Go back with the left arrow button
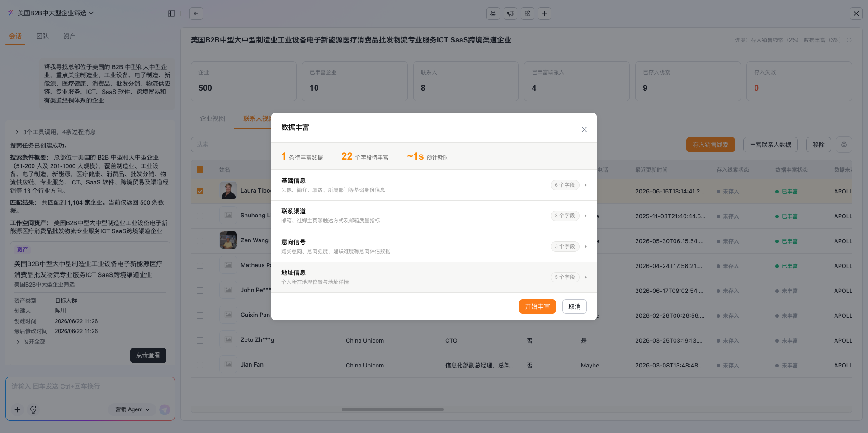This screenshot has height=433, width=868. tap(196, 14)
